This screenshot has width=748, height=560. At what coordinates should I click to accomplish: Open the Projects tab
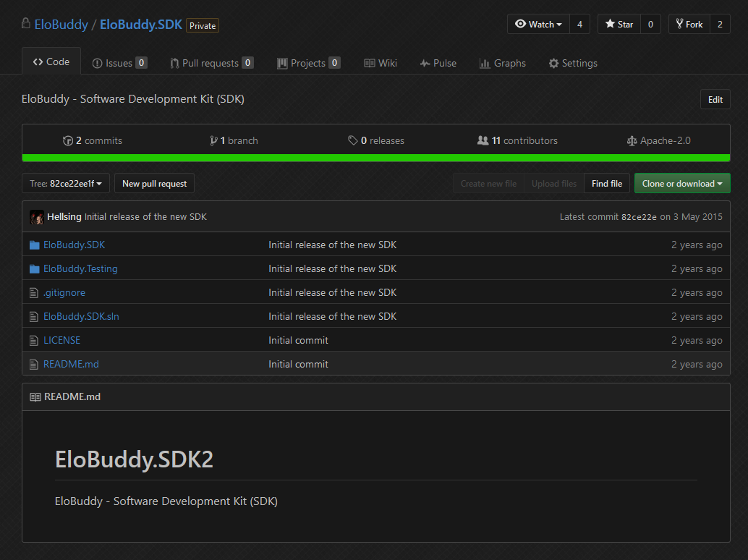(309, 63)
